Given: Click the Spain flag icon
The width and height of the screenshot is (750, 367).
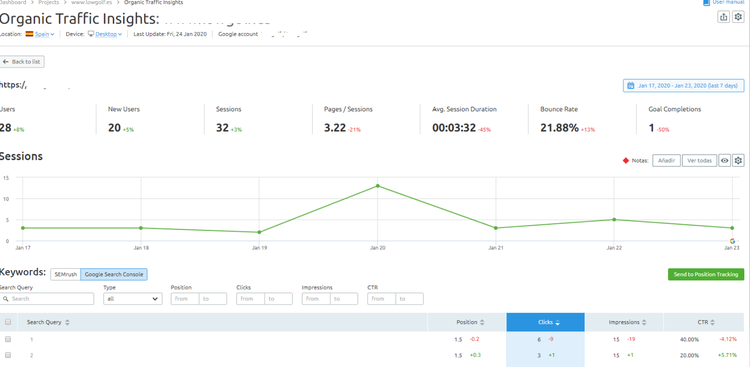Looking at the screenshot, I should [x=29, y=34].
